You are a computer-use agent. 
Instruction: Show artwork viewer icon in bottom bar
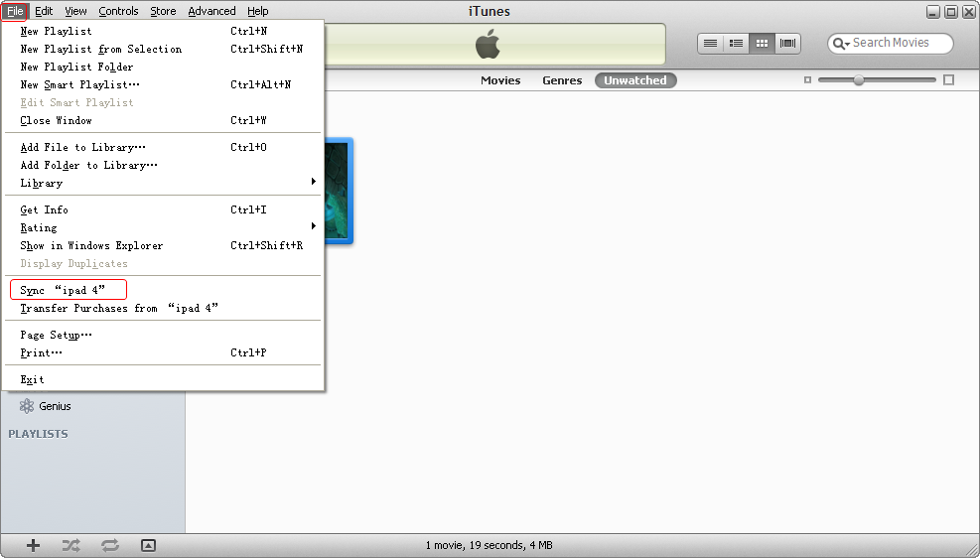(x=148, y=545)
